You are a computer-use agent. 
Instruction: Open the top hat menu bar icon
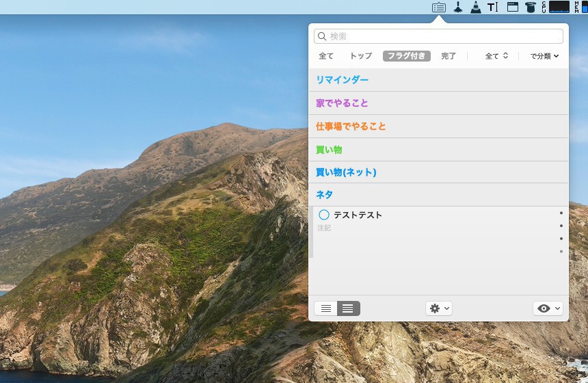530,8
